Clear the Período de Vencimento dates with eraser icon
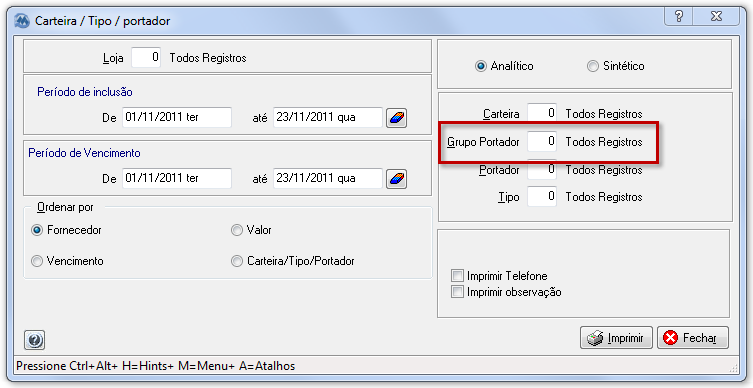The height and width of the screenshot is (388, 753). pos(396,179)
